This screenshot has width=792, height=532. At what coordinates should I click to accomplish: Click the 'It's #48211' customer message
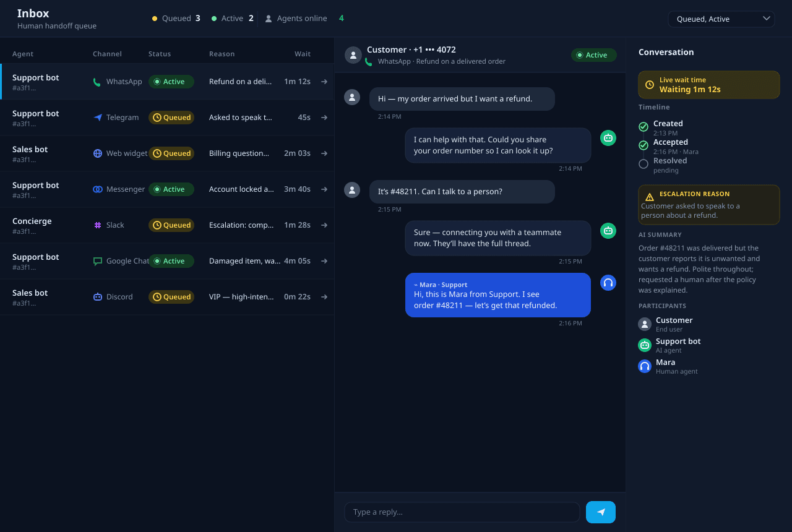tap(462, 192)
